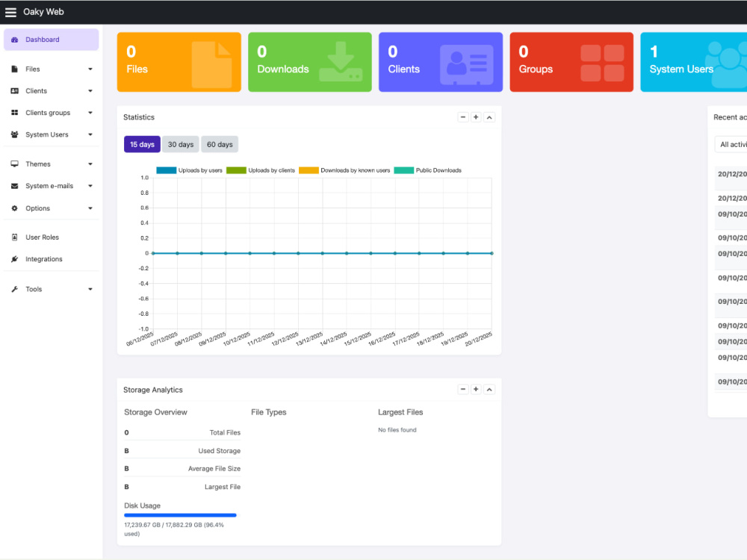Open the 1 System Users summary card

coord(694,62)
